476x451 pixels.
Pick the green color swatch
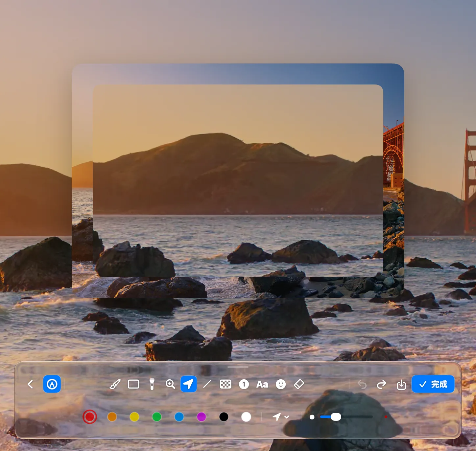tap(157, 417)
